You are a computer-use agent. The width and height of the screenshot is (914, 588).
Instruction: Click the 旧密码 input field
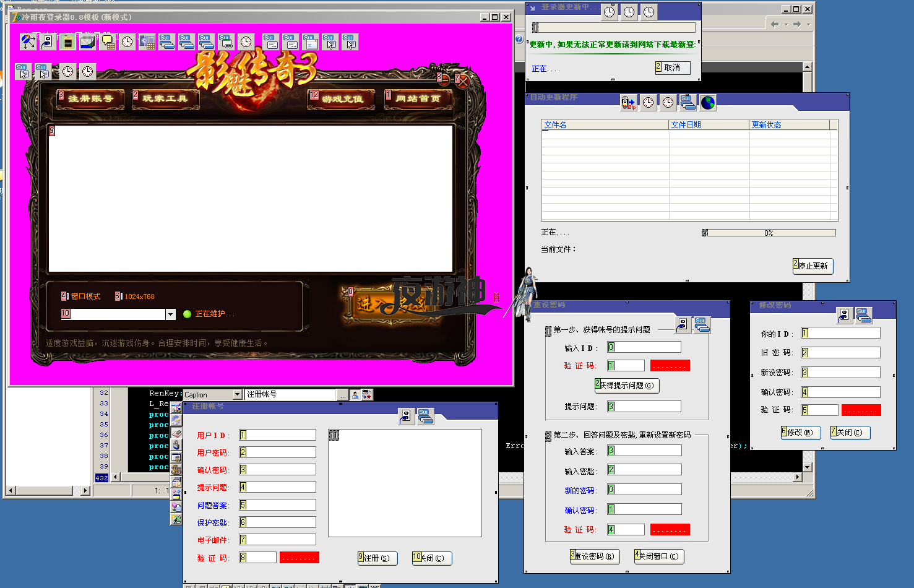tap(840, 353)
